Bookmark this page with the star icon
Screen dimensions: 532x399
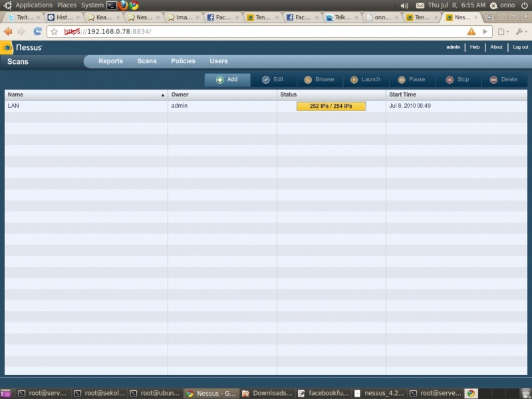[x=54, y=31]
